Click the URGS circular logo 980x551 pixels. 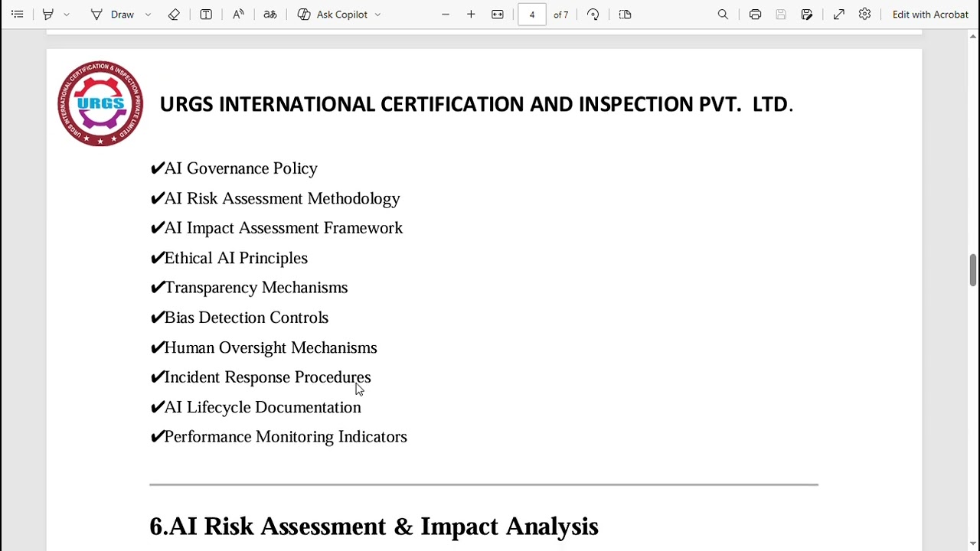(x=100, y=103)
